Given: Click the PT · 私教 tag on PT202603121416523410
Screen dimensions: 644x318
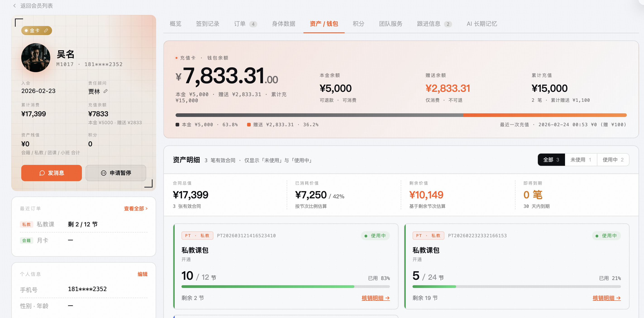Looking at the screenshot, I should point(197,236).
